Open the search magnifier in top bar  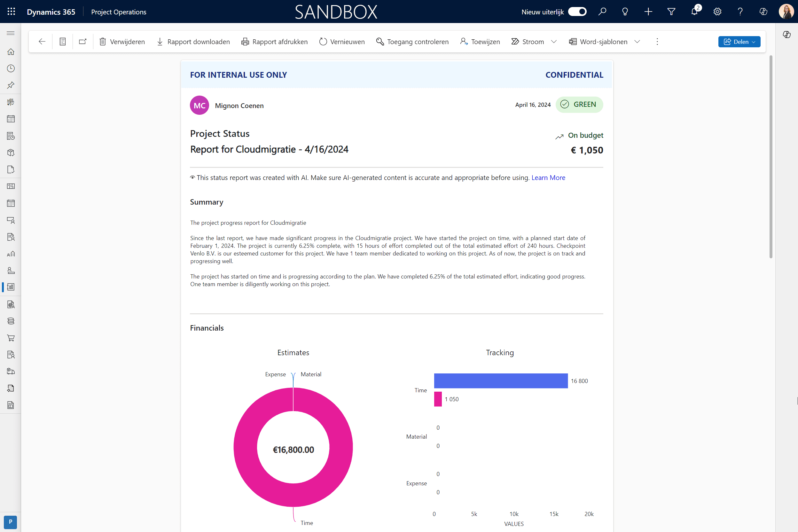602,12
